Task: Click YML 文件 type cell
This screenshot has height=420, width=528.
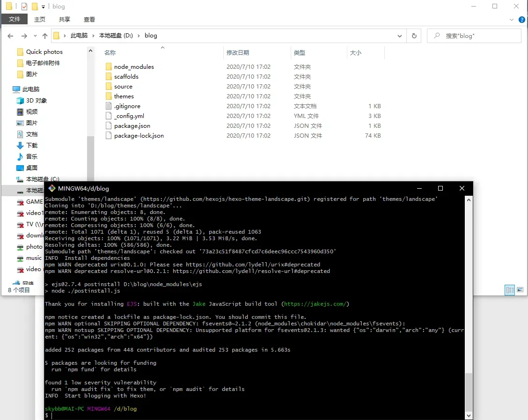Action: click(306, 116)
